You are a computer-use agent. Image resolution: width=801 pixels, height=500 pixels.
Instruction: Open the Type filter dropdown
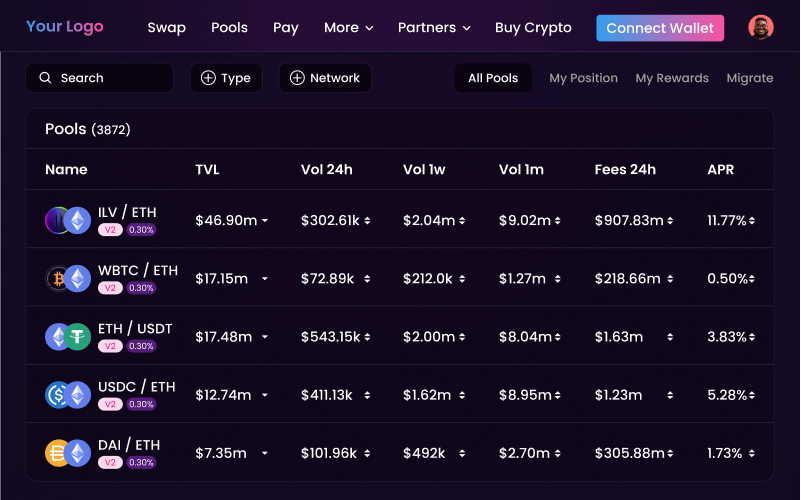point(226,78)
